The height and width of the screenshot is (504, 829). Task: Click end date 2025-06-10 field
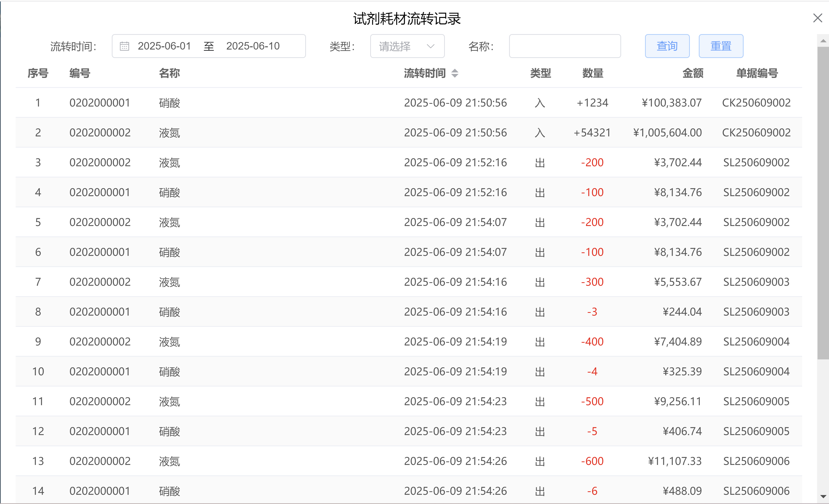point(253,46)
